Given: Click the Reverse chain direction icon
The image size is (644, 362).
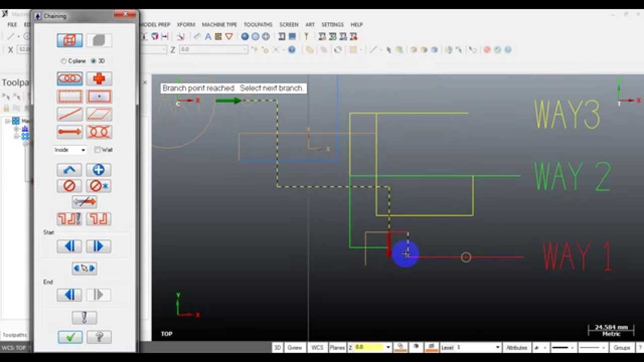Looking at the screenshot, I should (x=85, y=202).
